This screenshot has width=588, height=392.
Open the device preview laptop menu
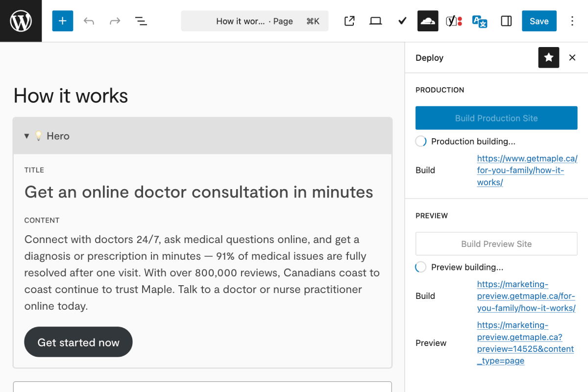click(x=376, y=21)
